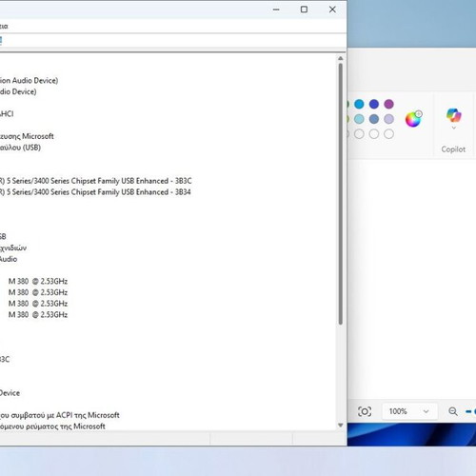
Task: Click the Copilot icon in Paint
Action: click(453, 115)
